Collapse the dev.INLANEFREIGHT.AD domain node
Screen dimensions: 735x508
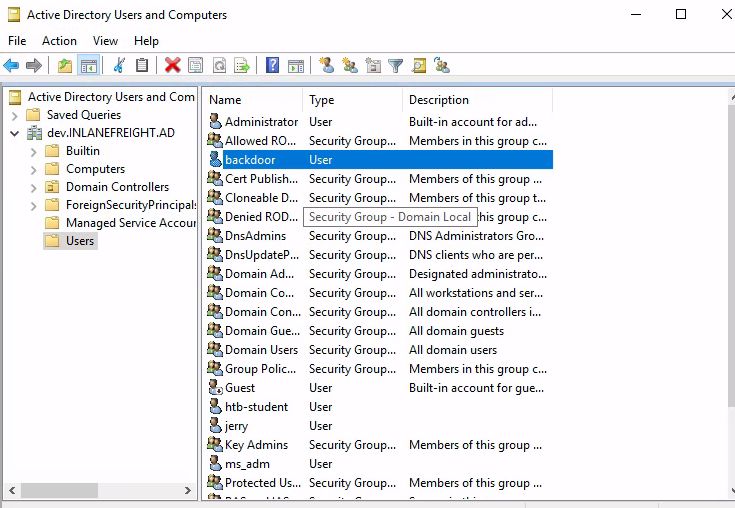coord(15,133)
